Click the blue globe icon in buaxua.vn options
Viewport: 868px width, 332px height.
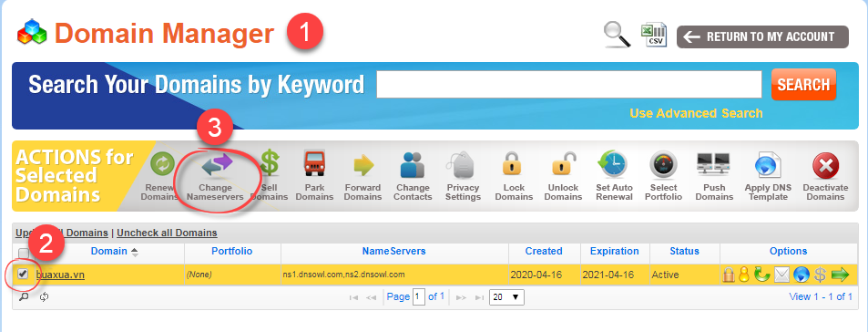pos(801,275)
